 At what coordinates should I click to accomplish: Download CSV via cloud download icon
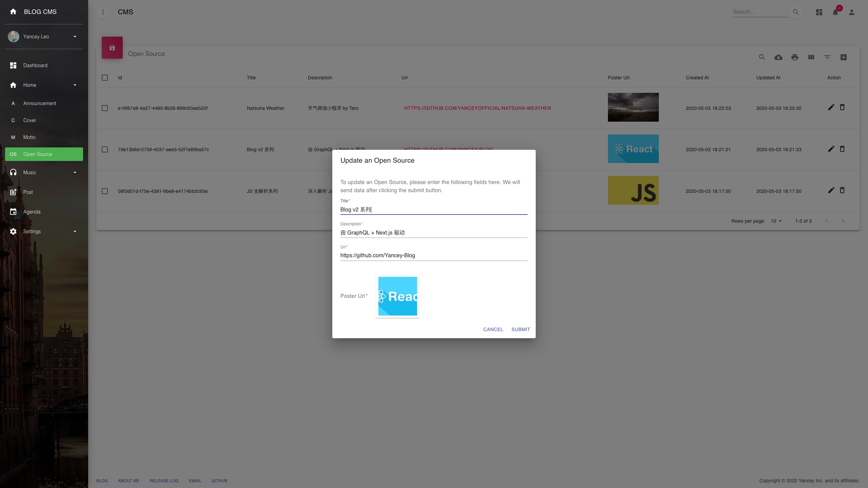coord(778,57)
